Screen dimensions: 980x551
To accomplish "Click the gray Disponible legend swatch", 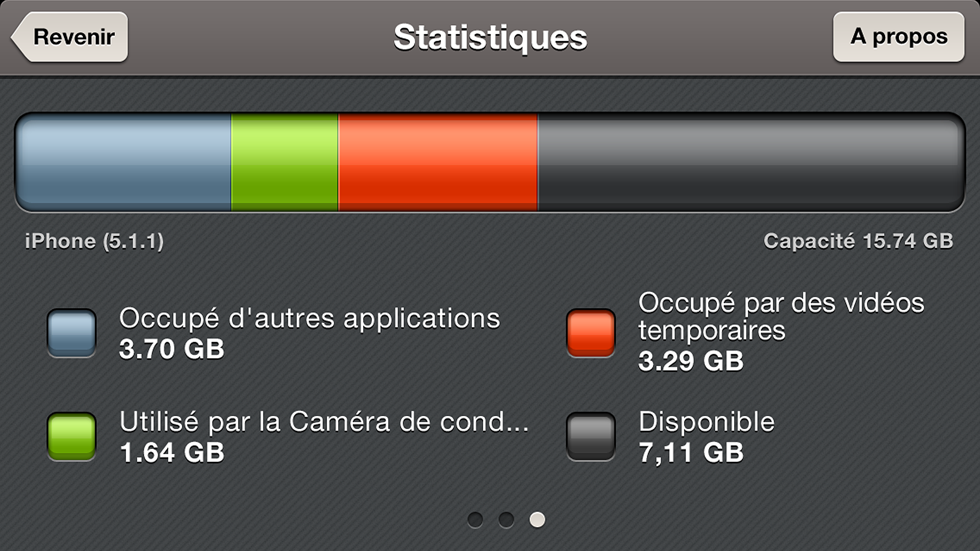I will 590,437.
